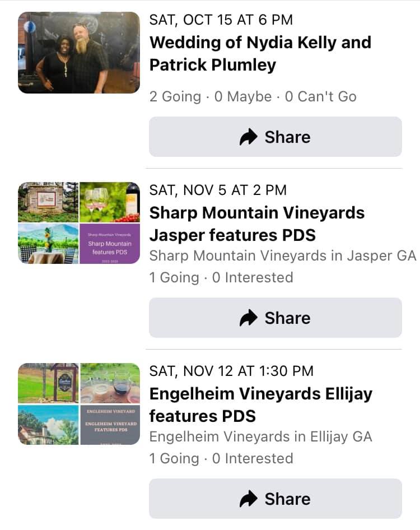
Task: Open the Engelheim Vineyards collage thumbnail
Action: click(79, 403)
